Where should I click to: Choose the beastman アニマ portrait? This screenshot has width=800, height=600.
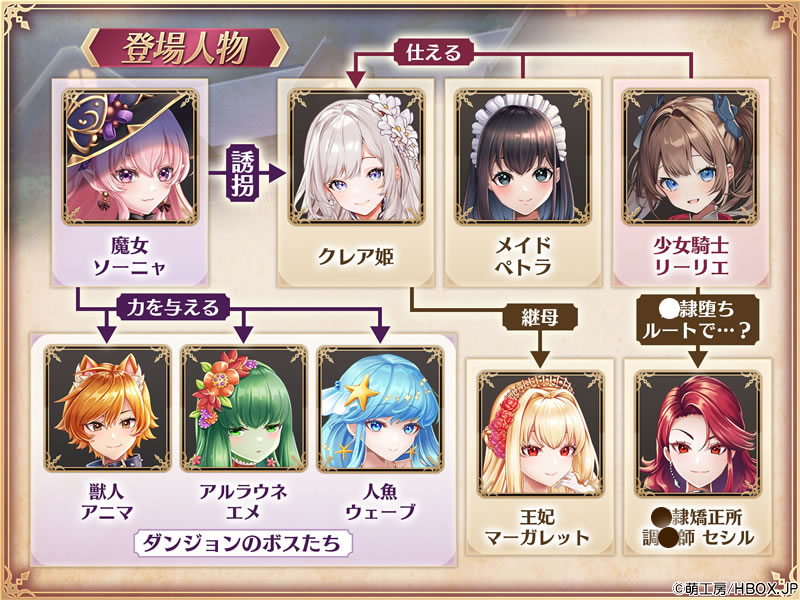108,408
